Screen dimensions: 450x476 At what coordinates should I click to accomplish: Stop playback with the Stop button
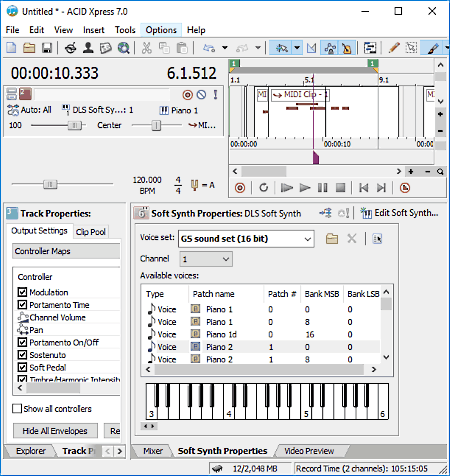(340, 188)
